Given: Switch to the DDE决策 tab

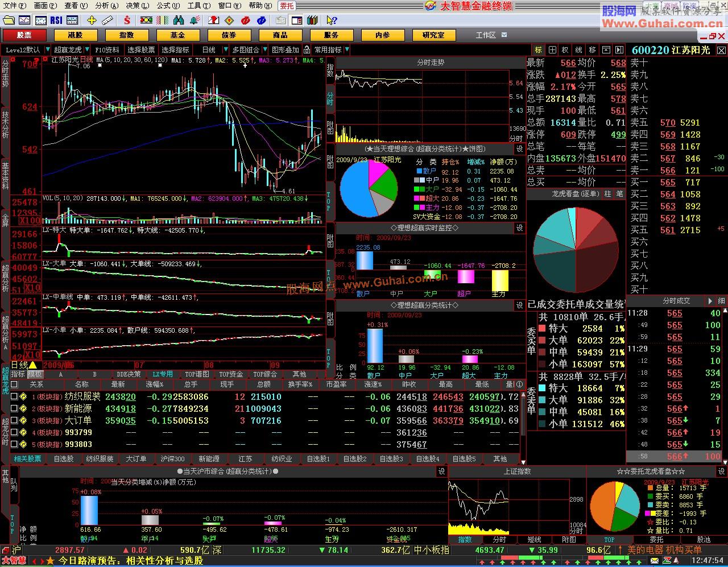Looking at the screenshot, I should 129,374.
